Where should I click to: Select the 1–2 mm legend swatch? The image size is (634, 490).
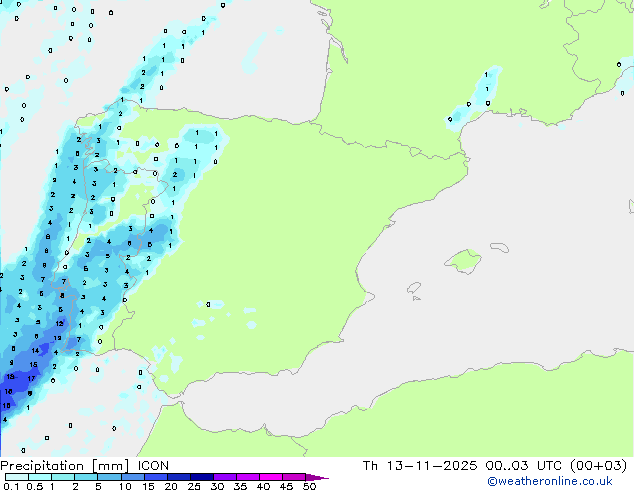click(x=63, y=477)
